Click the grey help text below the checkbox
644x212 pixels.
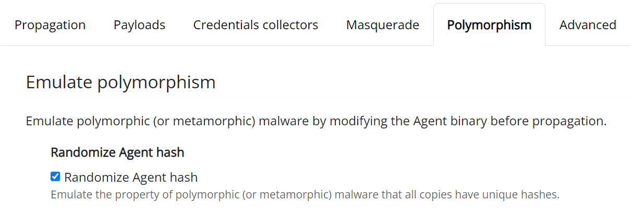(305, 195)
